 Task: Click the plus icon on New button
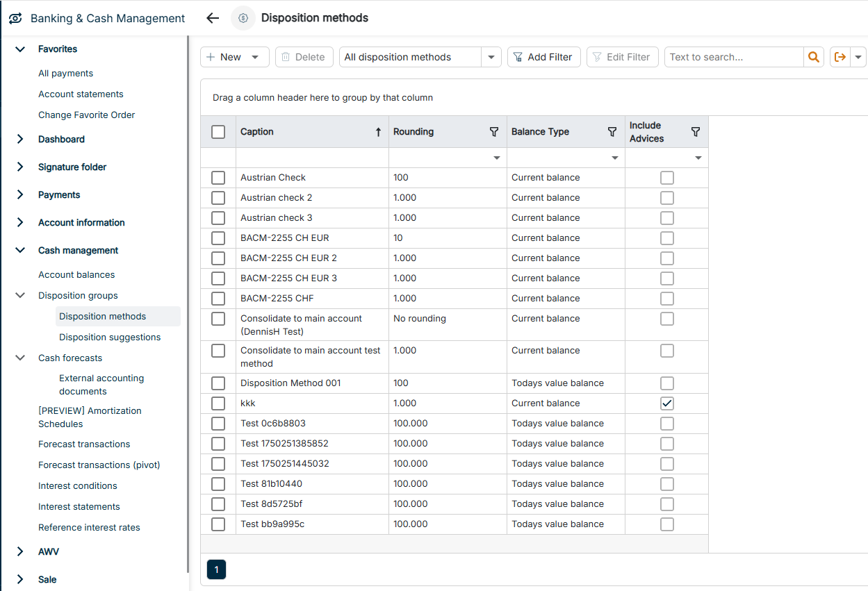pyautogui.click(x=211, y=57)
